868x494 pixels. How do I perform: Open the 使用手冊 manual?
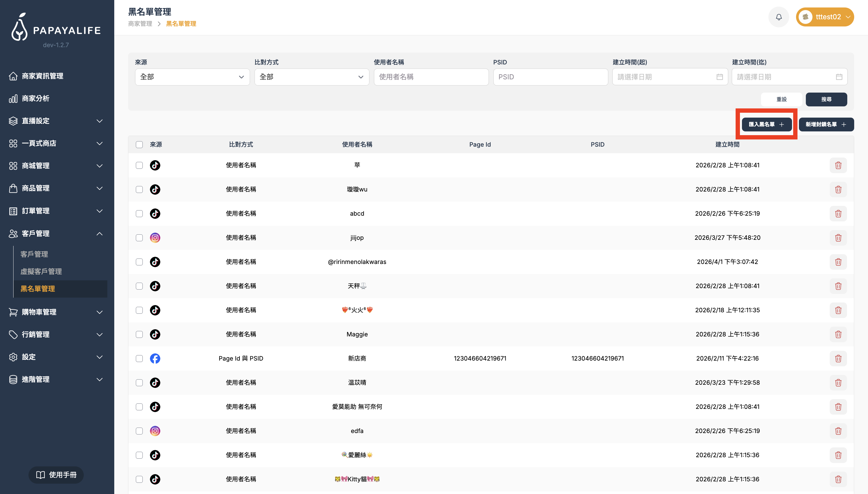click(x=56, y=475)
